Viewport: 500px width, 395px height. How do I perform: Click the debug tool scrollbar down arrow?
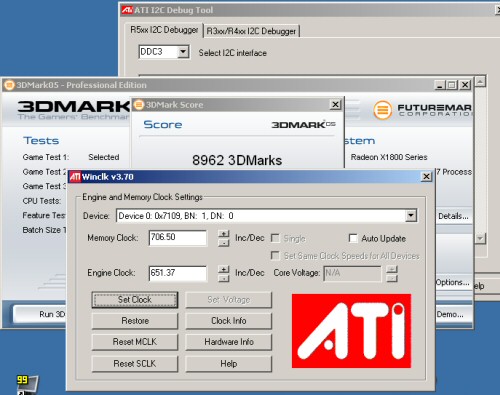point(480,238)
